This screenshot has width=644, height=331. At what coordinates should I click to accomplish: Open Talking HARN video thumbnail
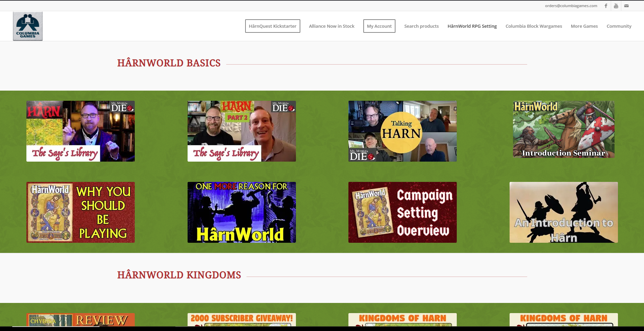[403, 131]
